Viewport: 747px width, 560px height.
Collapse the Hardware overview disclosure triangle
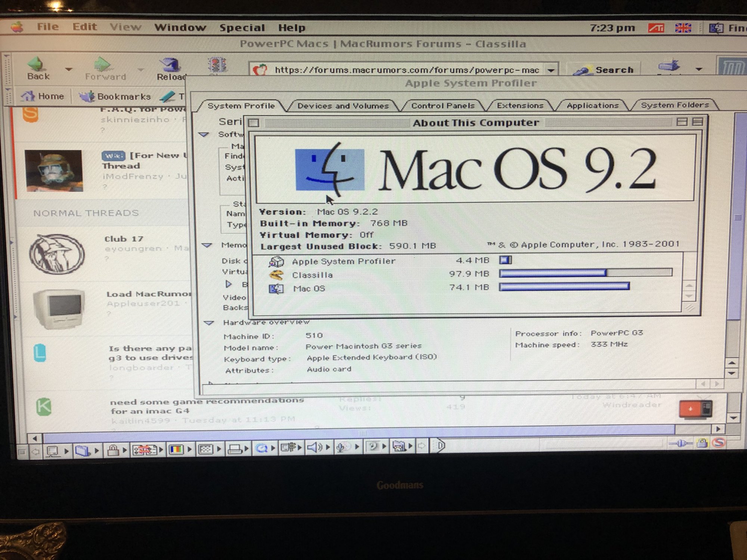pos(209,323)
